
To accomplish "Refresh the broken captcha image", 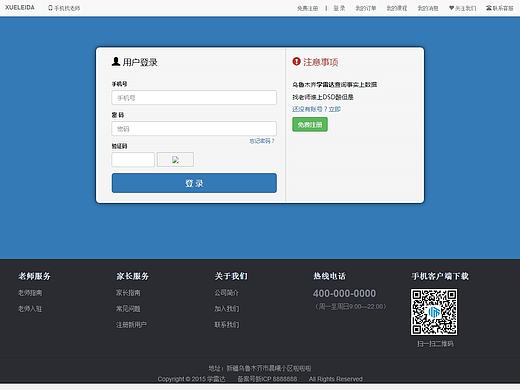I will (x=175, y=159).
